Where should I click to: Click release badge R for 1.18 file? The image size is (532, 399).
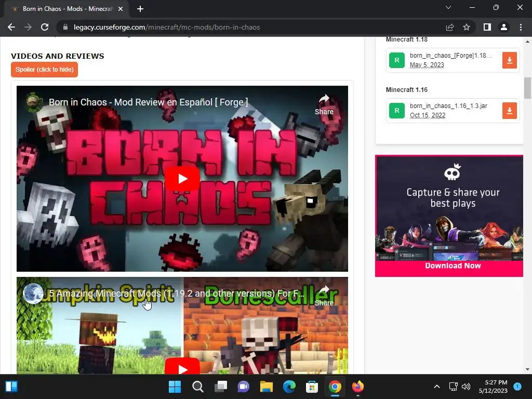point(396,60)
